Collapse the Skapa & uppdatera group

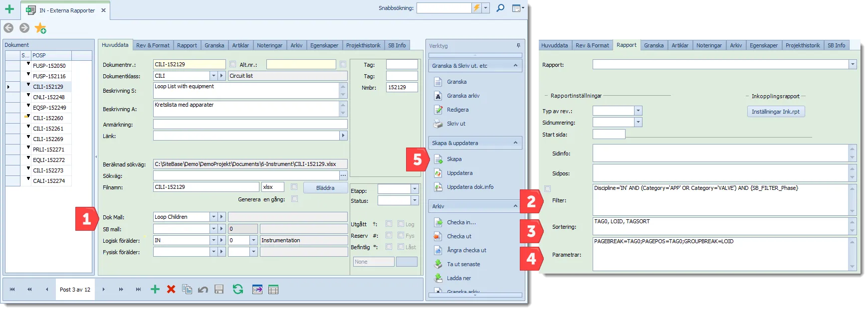coord(516,143)
